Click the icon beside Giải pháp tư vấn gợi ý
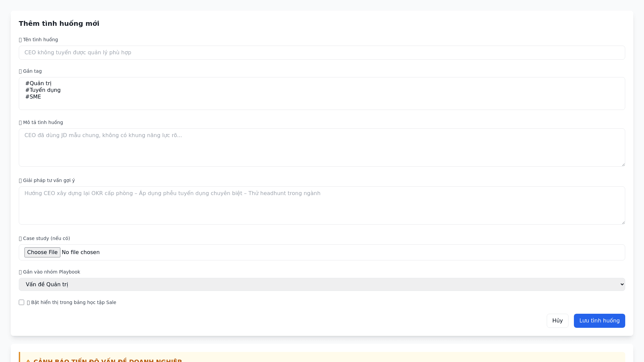The image size is (644, 362). tap(20, 181)
